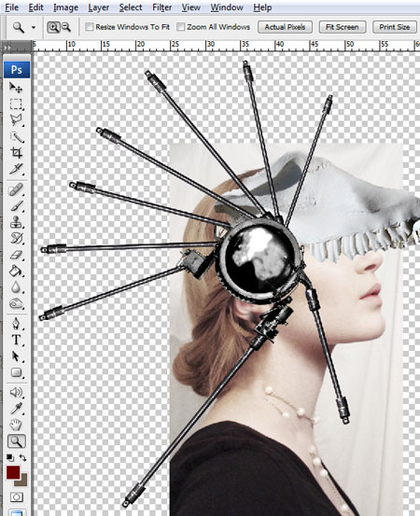420x516 pixels.
Task: Open the Layer menu
Action: click(99, 7)
